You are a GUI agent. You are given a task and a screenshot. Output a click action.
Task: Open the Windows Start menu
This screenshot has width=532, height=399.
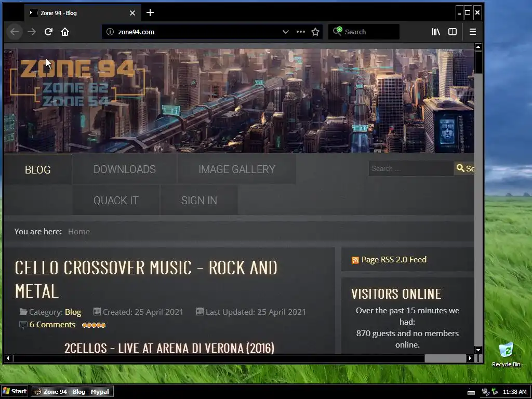(x=15, y=391)
